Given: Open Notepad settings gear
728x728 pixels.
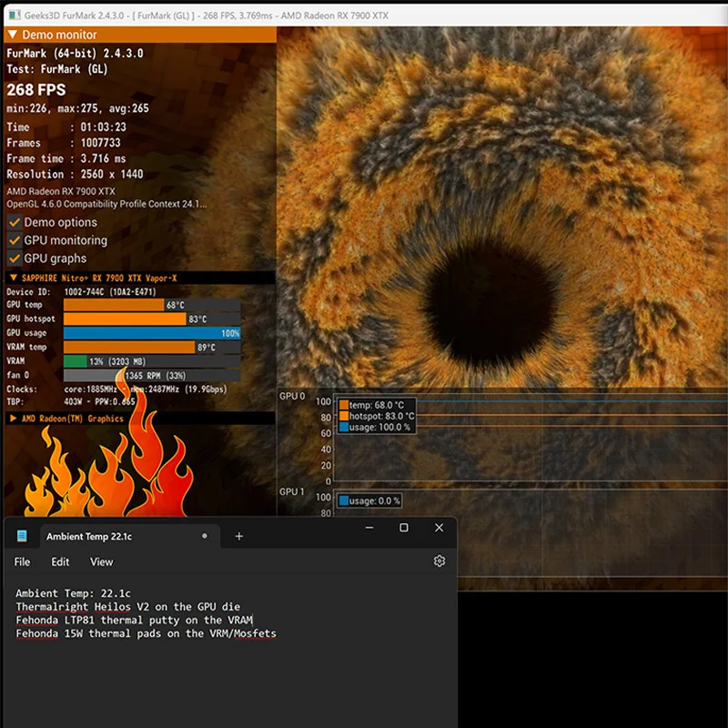Looking at the screenshot, I should [440, 561].
